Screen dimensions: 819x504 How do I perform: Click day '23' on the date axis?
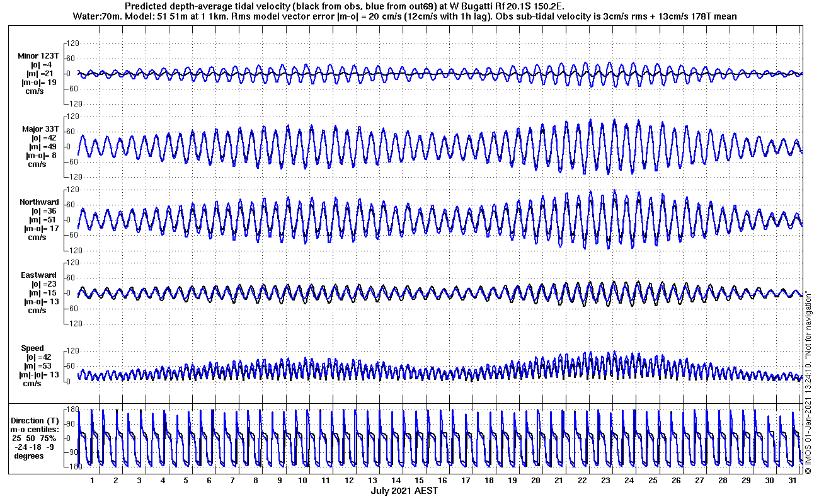[606, 480]
